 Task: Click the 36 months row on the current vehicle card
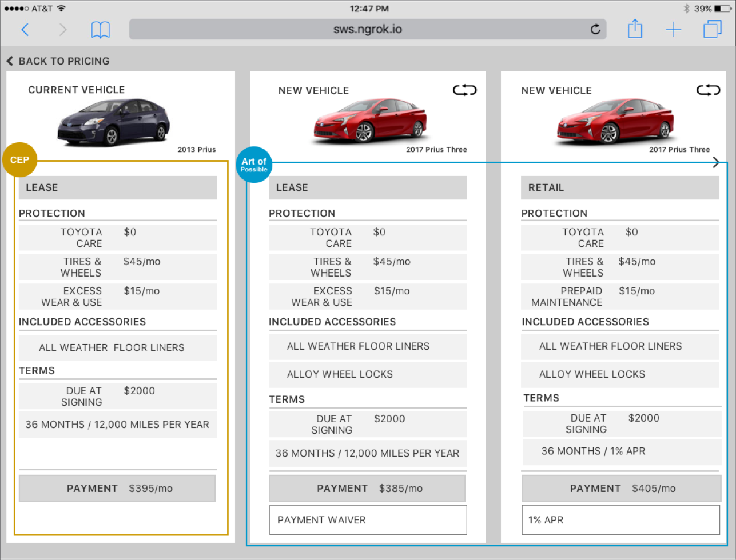click(x=118, y=425)
